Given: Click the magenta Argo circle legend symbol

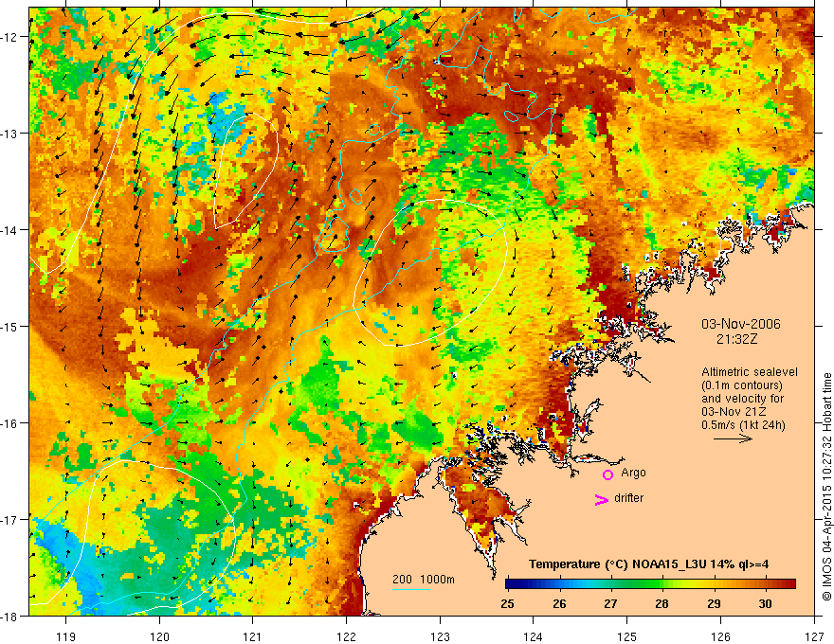Looking at the screenshot, I should coord(607,474).
